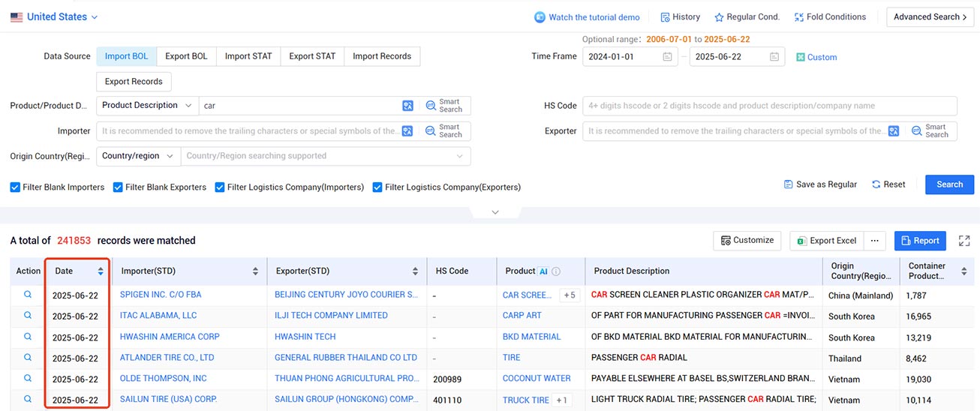Screen dimensions: 980x411
Task: Sort by Date column
Action: [x=101, y=271]
